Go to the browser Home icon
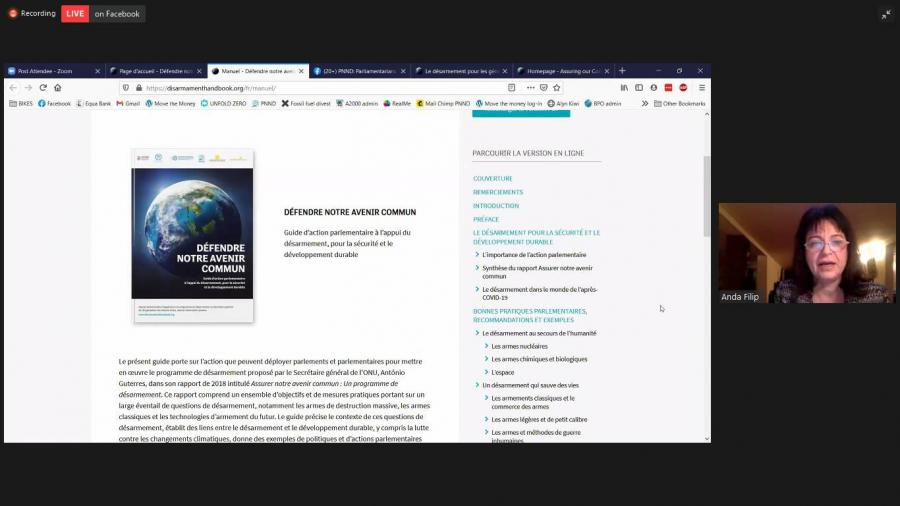 tap(58, 88)
